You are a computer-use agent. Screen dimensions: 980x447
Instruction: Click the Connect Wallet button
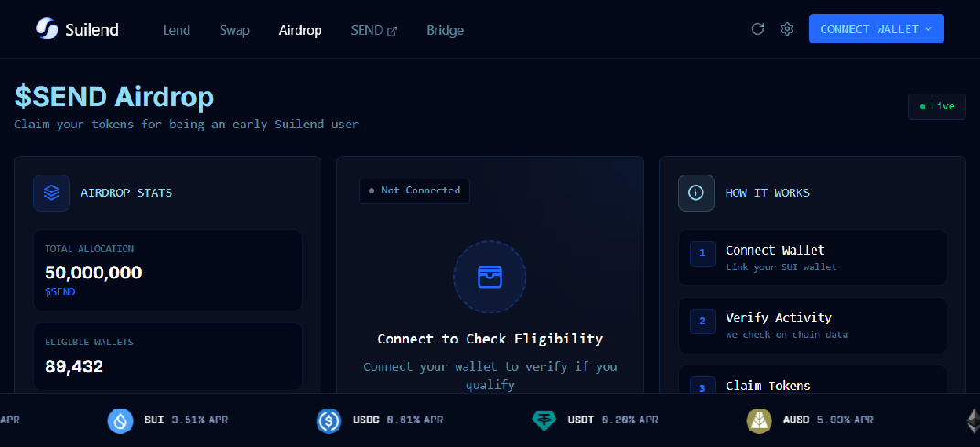coord(877,28)
